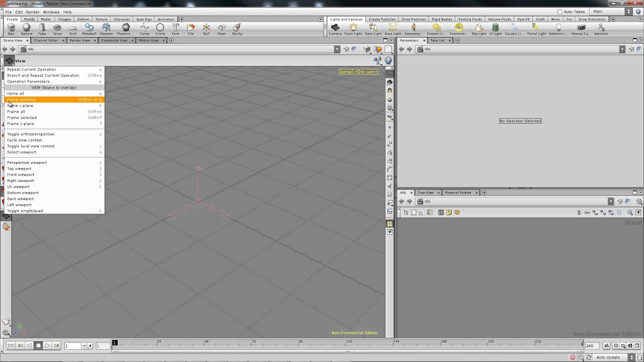Select the Null shelf tool
Viewport: 644px width, 362px height.
point(206,30)
